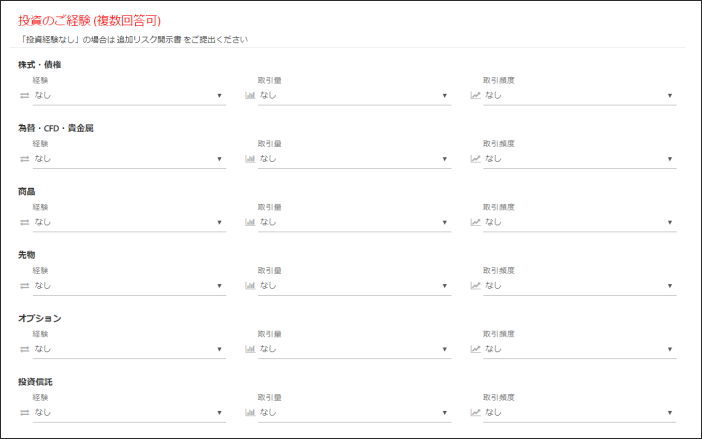Open the 為替・CFD・貴金属 取引頻度 dropdown

[580, 159]
